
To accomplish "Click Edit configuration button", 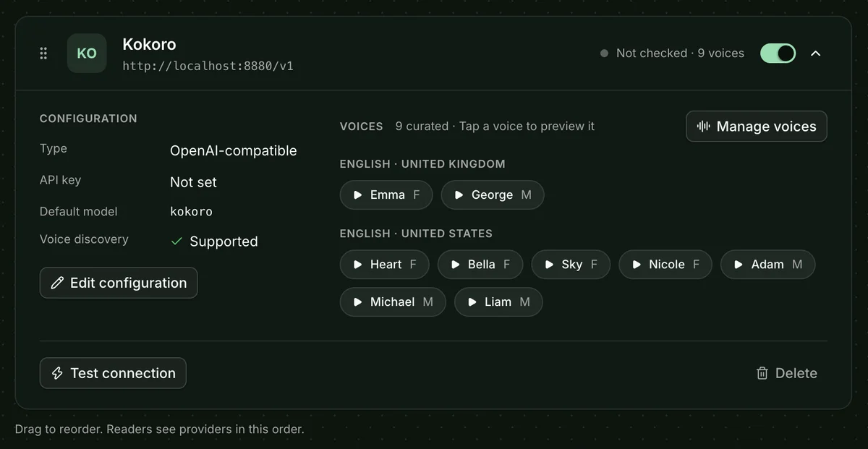I will [x=119, y=283].
